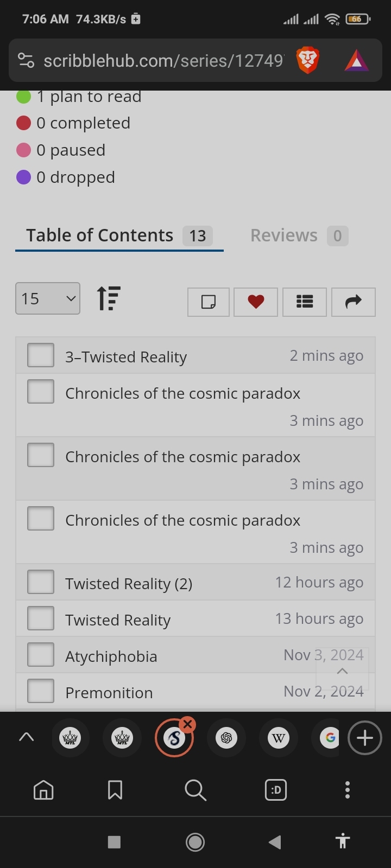The image size is (391, 868).
Task: Tap the browser search icon
Action: (x=195, y=790)
